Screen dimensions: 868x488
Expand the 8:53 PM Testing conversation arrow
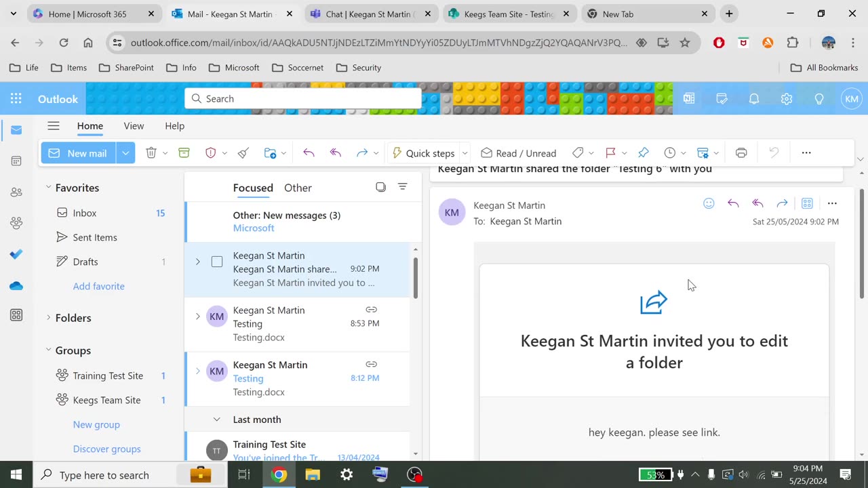[x=198, y=316]
